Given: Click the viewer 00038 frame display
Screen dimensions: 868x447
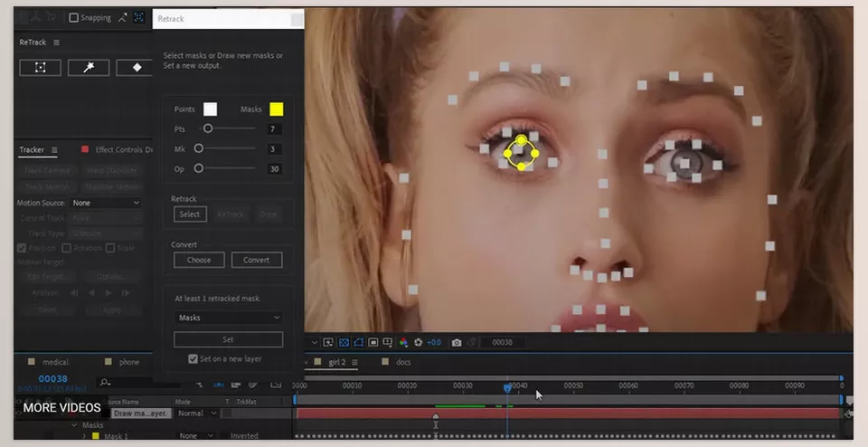Looking at the screenshot, I should click(x=502, y=342).
